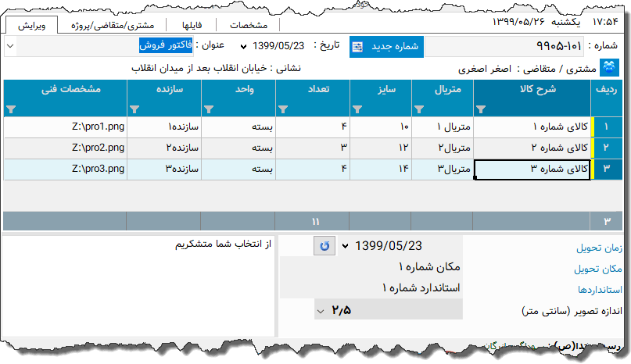Viewport: 631px width, 364px height.
Task: Filter the واحد column
Action: (x=209, y=109)
